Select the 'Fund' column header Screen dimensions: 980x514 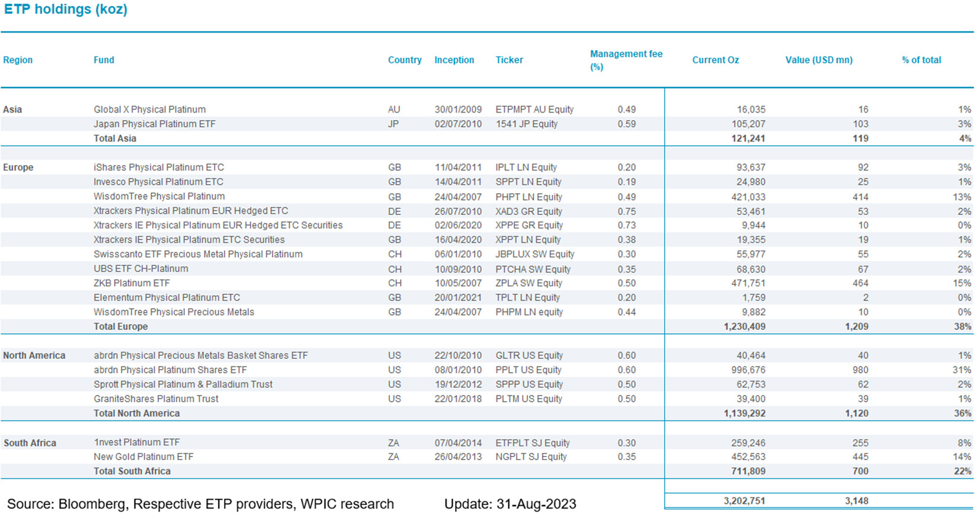(x=104, y=60)
